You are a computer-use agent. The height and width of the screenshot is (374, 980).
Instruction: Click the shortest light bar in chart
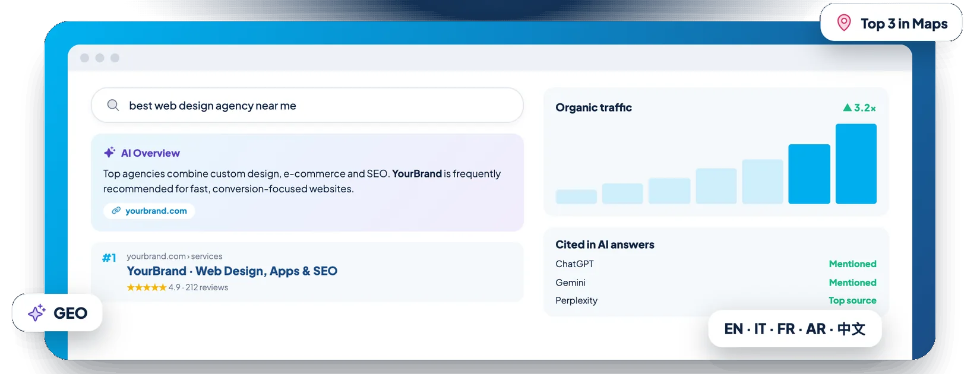(576, 196)
